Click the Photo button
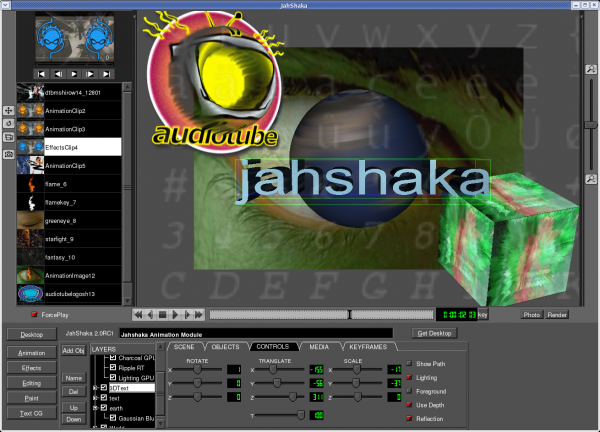 tap(532, 315)
